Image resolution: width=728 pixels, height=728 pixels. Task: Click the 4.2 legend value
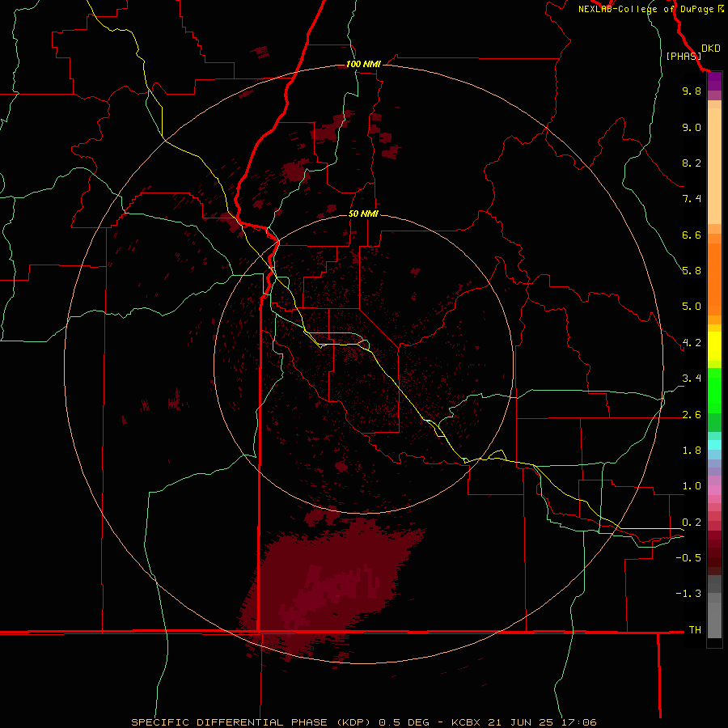pos(692,343)
